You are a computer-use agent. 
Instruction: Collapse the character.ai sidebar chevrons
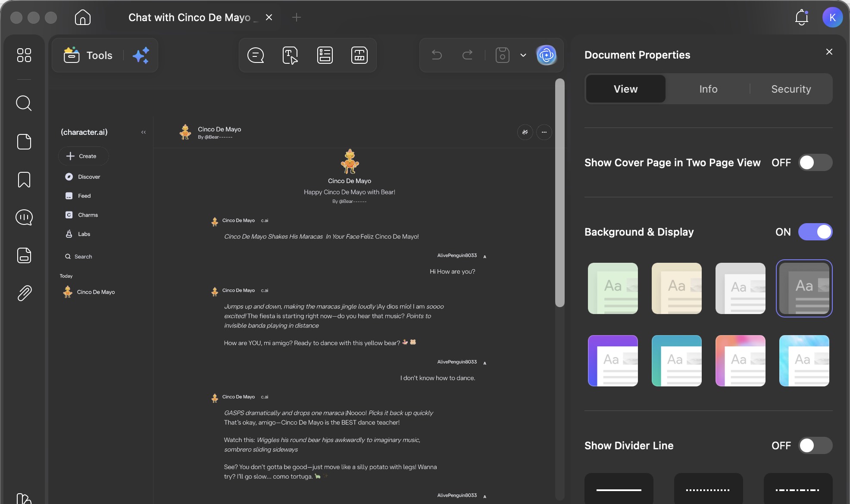(x=144, y=132)
